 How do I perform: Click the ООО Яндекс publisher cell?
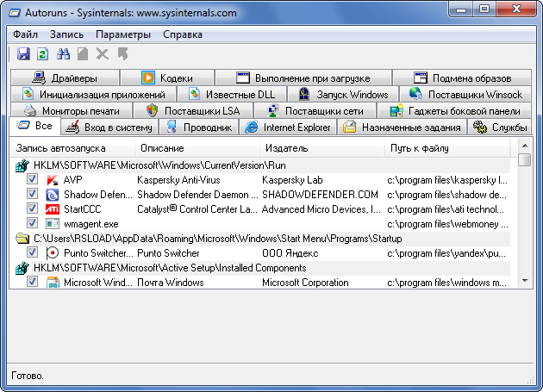(290, 253)
